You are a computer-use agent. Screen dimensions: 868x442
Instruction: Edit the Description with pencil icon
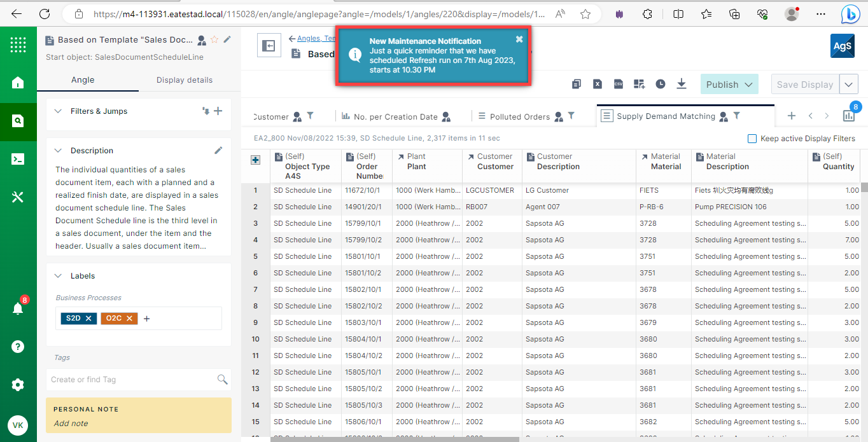218,151
